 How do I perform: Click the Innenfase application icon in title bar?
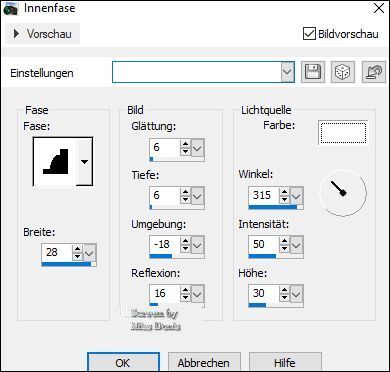point(11,8)
